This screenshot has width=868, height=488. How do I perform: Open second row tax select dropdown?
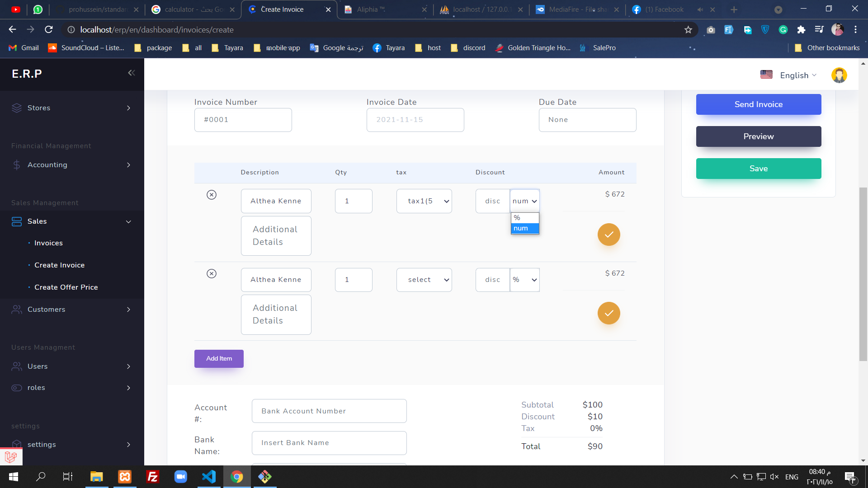[x=424, y=280]
